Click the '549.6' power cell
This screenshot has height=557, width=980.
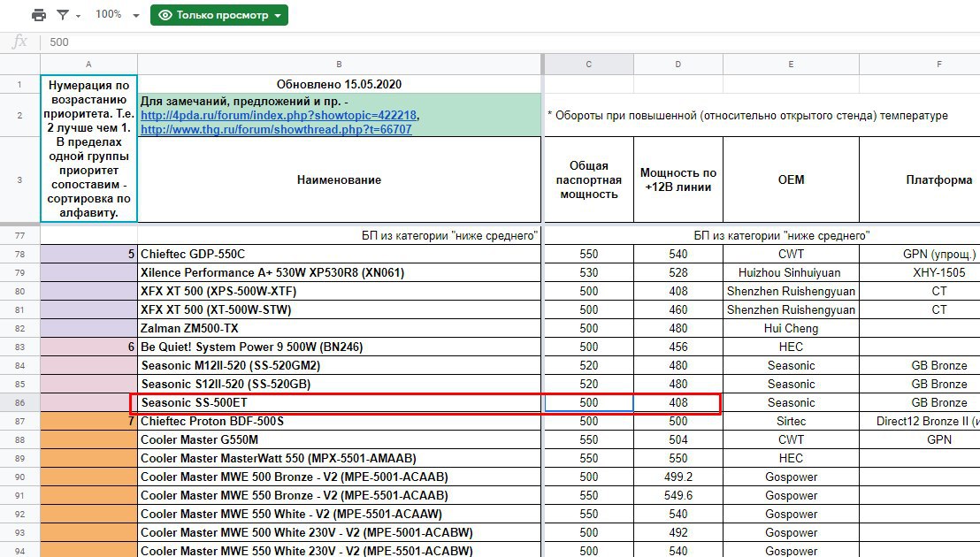pyautogui.click(x=678, y=496)
